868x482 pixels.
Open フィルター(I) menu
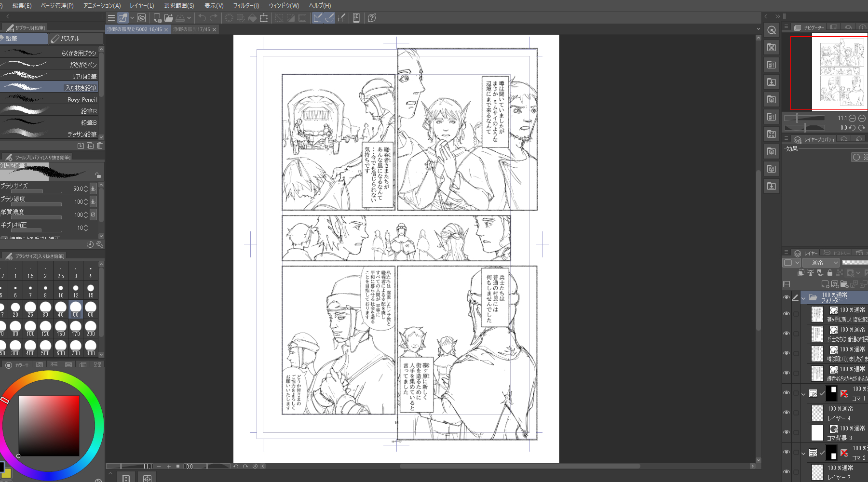click(246, 5)
